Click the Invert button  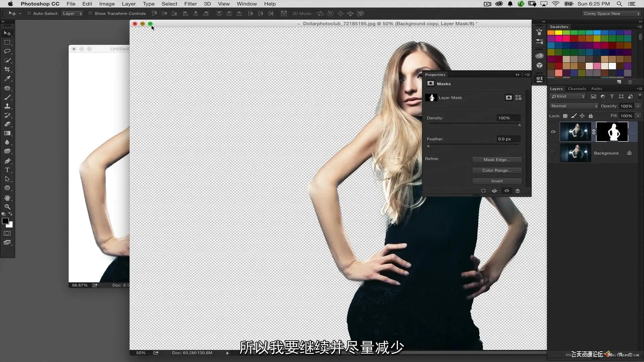[x=497, y=181]
